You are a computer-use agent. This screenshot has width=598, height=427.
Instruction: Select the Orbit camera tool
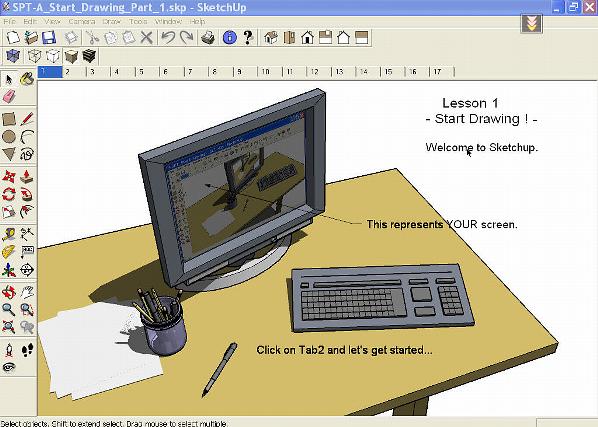click(9, 292)
